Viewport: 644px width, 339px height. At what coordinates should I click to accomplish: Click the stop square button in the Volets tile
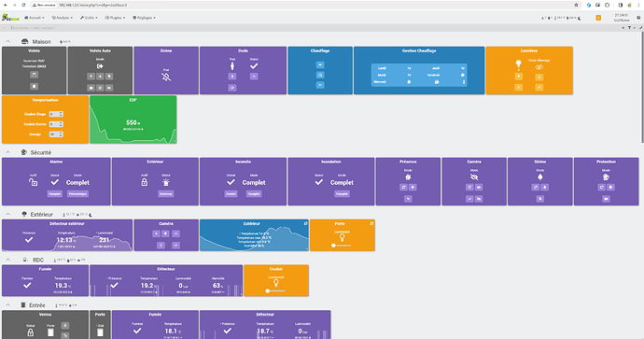point(35,86)
